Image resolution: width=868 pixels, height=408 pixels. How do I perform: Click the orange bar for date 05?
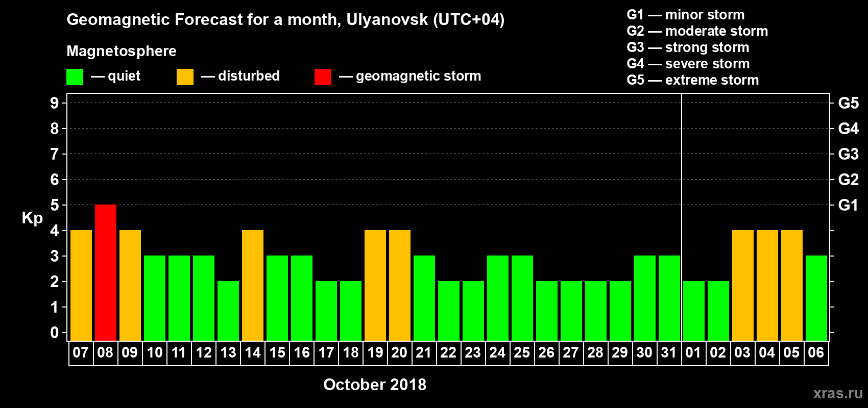point(792,285)
